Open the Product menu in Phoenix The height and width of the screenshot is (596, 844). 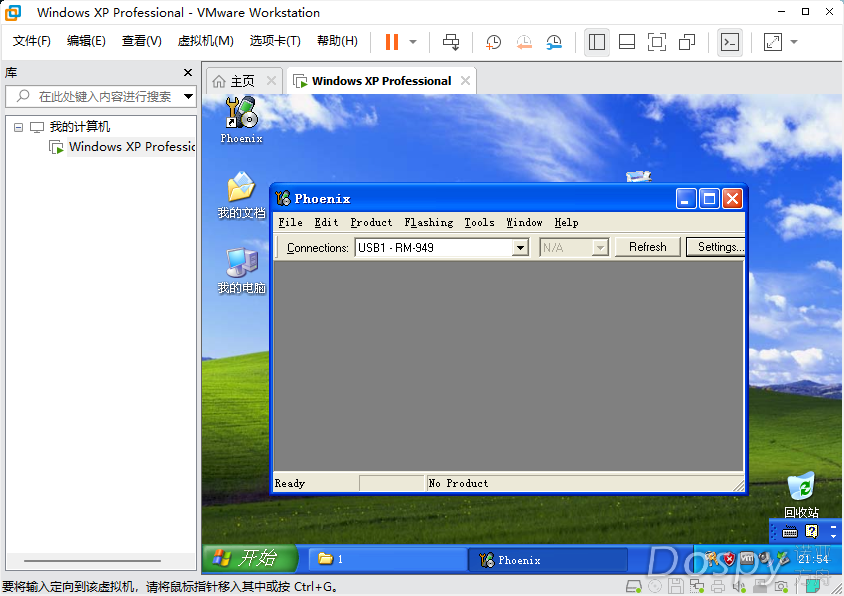[x=371, y=222]
